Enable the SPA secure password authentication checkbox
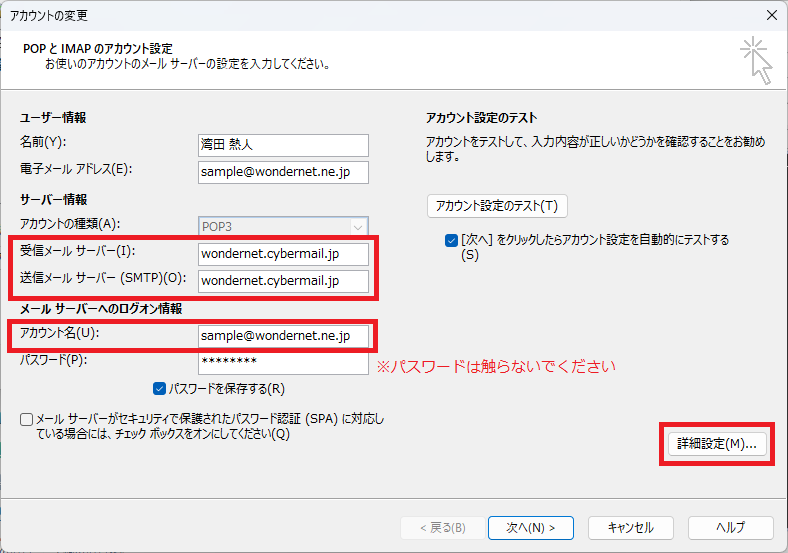Screen dimensions: 788x553 [x=26, y=419]
